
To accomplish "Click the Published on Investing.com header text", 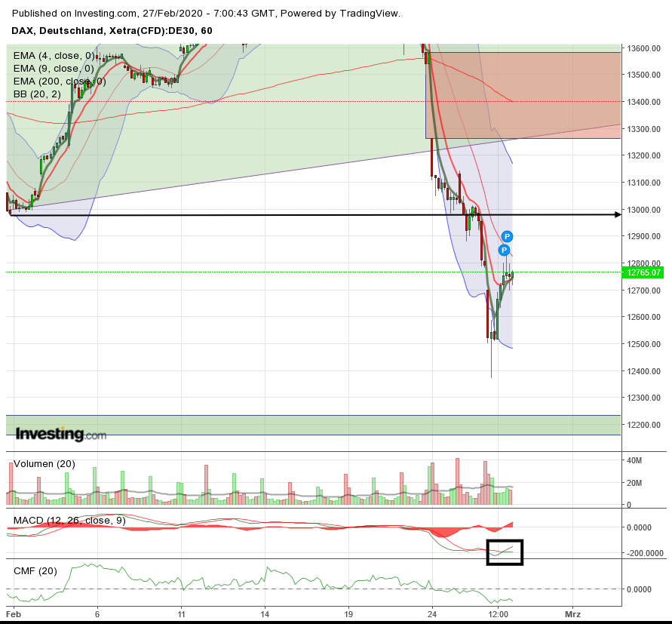I will point(206,14).
